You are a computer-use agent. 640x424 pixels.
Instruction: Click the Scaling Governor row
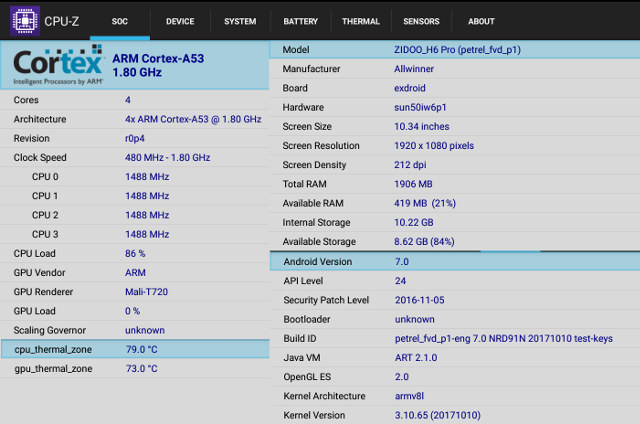135,330
